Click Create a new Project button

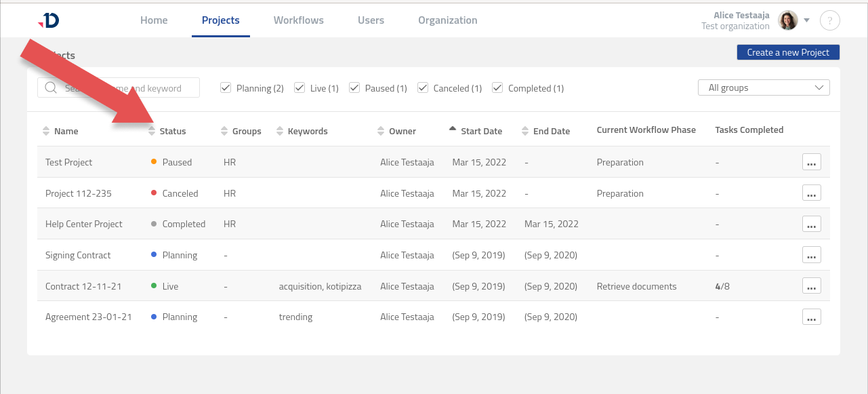788,52
